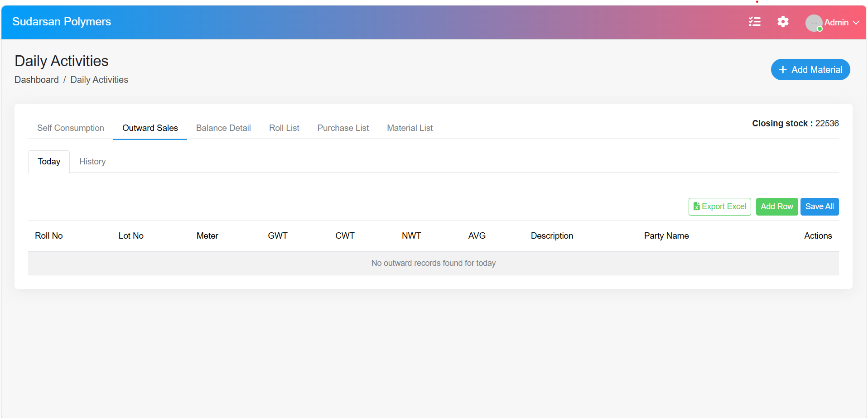Click the Sudarsan Polymers brand title

point(62,22)
